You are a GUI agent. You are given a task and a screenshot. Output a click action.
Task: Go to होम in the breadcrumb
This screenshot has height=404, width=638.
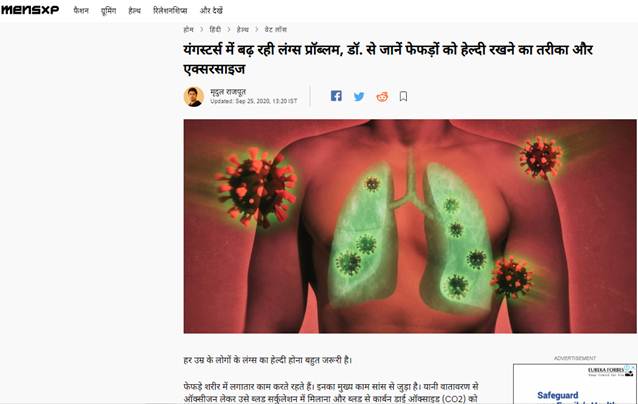click(x=188, y=29)
